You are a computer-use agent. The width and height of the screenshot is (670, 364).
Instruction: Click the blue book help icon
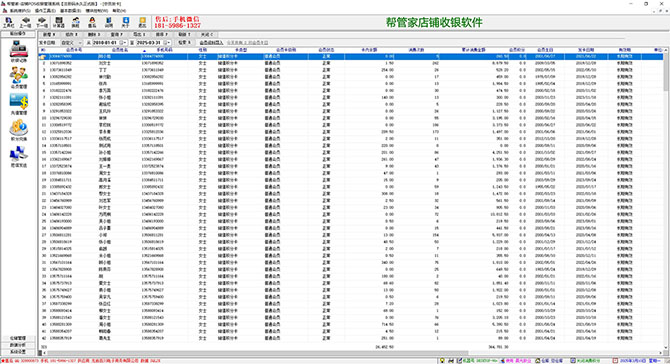click(109, 22)
